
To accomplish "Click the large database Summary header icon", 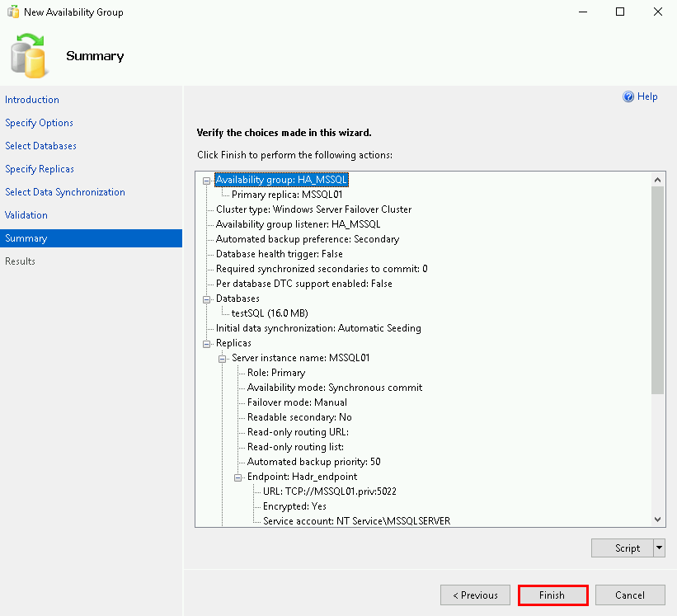I will [29, 55].
